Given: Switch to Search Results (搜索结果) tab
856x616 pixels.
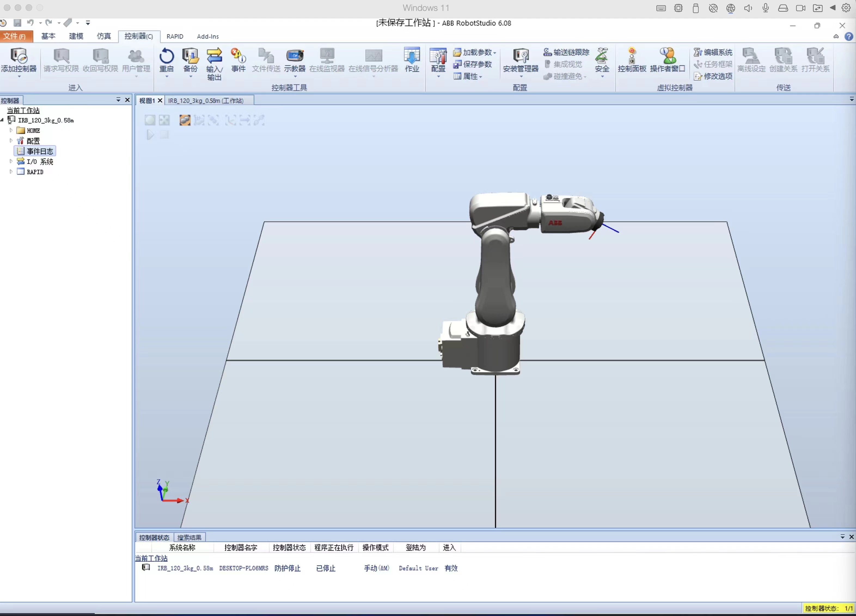Looking at the screenshot, I should click(189, 537).
